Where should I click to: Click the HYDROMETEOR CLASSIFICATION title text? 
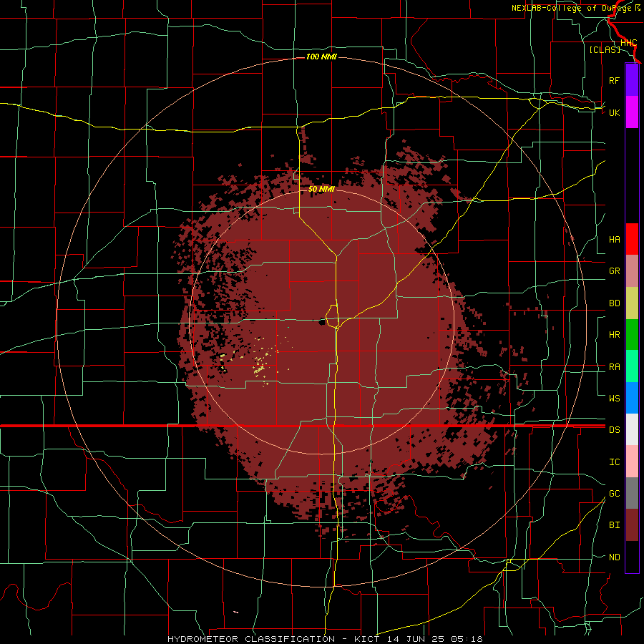[251, 639]
